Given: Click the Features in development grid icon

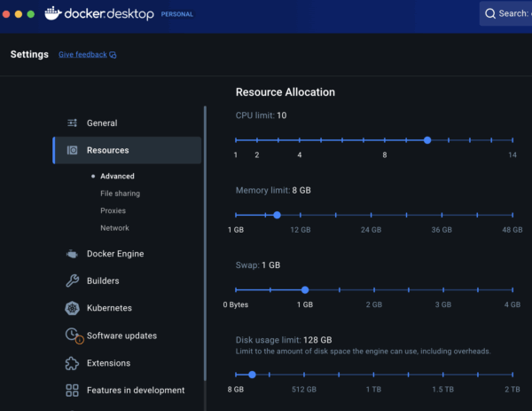Looking at the screenshot, I should coord(73,391).
